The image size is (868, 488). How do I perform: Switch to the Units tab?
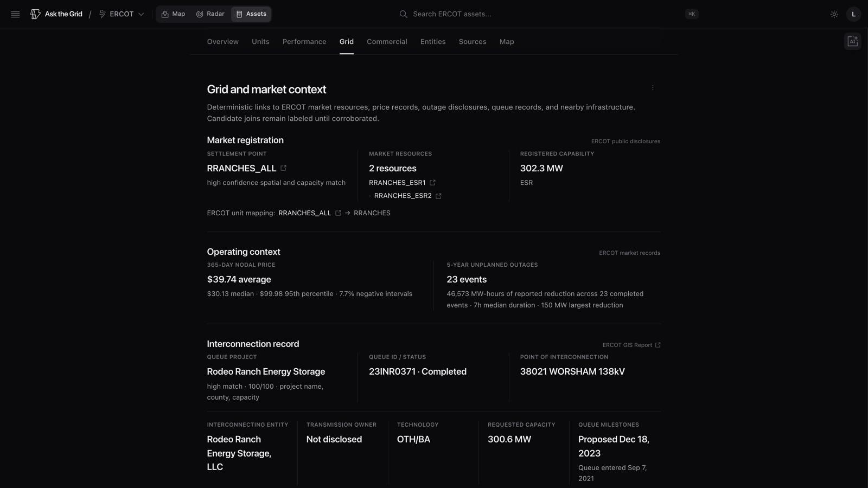click(x=260, y=42)
